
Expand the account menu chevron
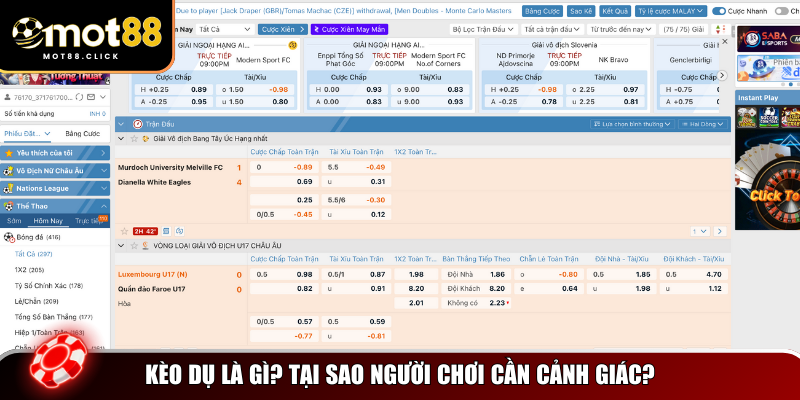click(103, 97)
